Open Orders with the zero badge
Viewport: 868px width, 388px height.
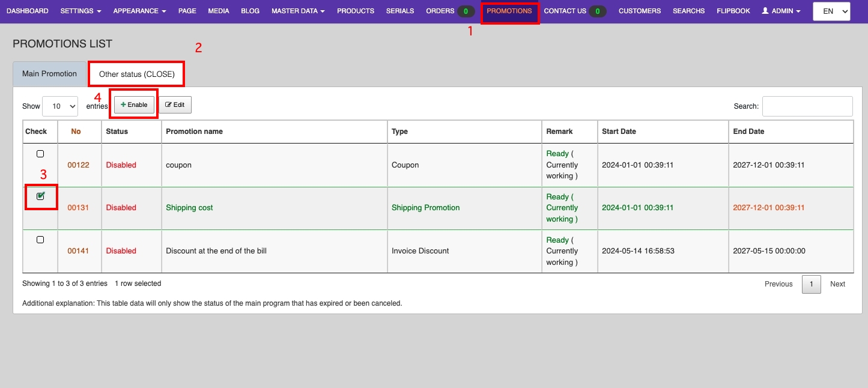449,11
